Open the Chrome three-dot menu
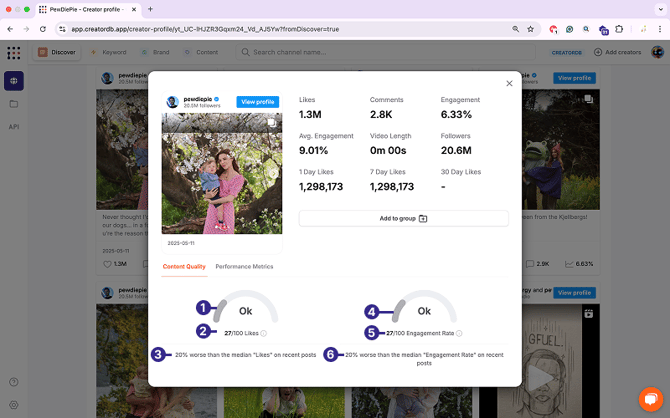This screenshot has width=670, height=418. 660,29
